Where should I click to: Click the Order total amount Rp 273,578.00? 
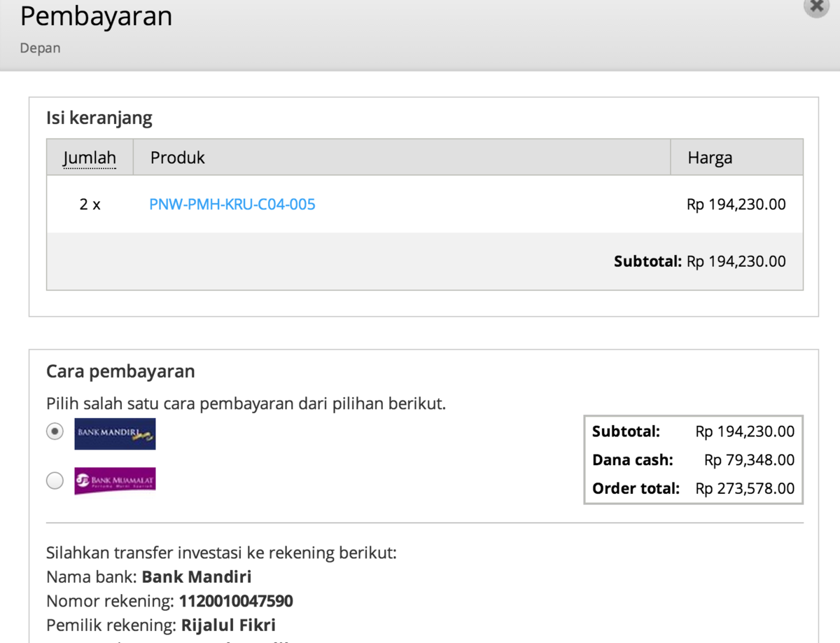(x=745, y=488)
